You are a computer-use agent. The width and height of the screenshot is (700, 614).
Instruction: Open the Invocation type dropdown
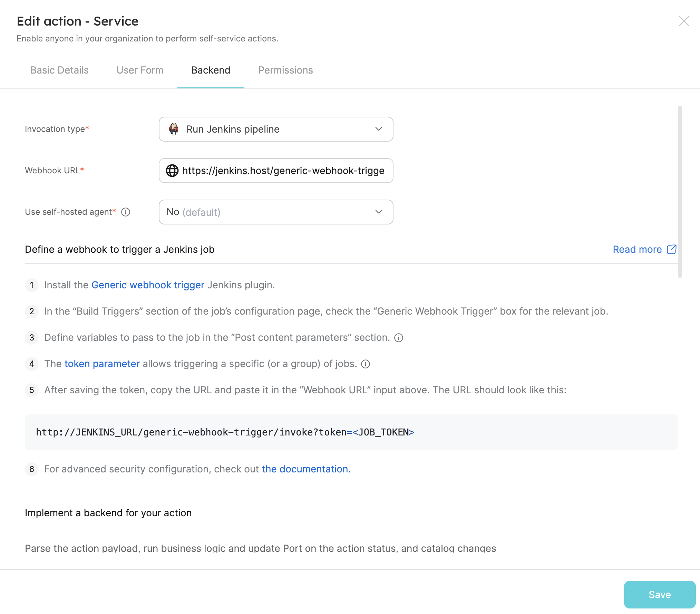[x=276, y=129]
